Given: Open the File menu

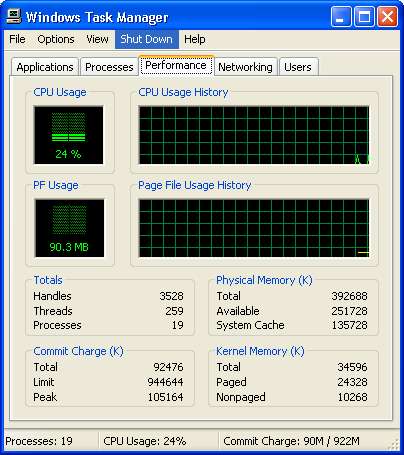Looking at the screenshot, I should (17, 39).
